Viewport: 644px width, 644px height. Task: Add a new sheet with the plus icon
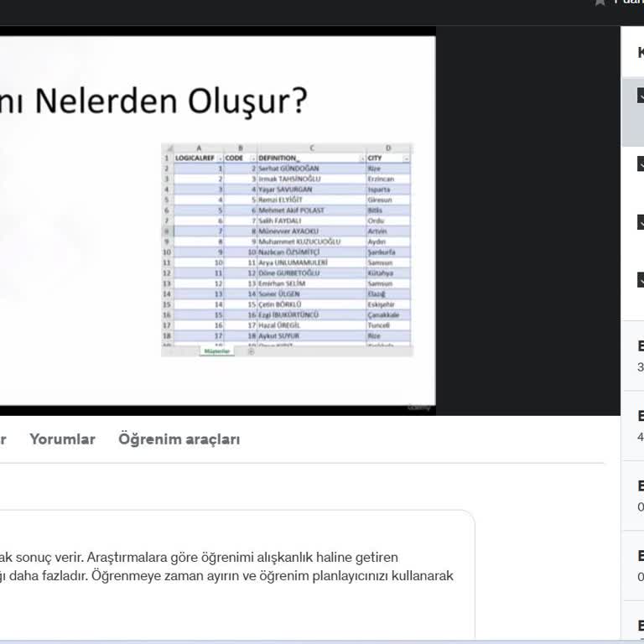point(251,351)
